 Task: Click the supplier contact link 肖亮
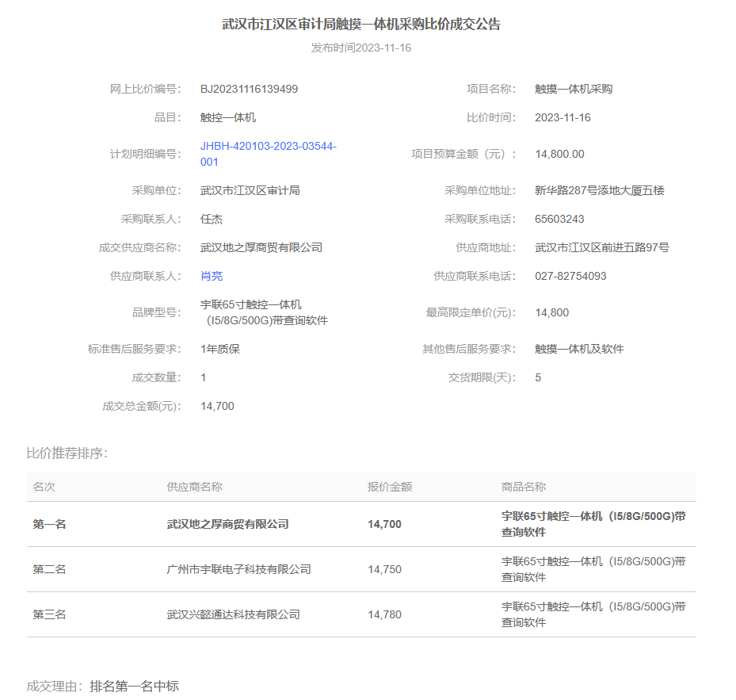coord(212,276)
